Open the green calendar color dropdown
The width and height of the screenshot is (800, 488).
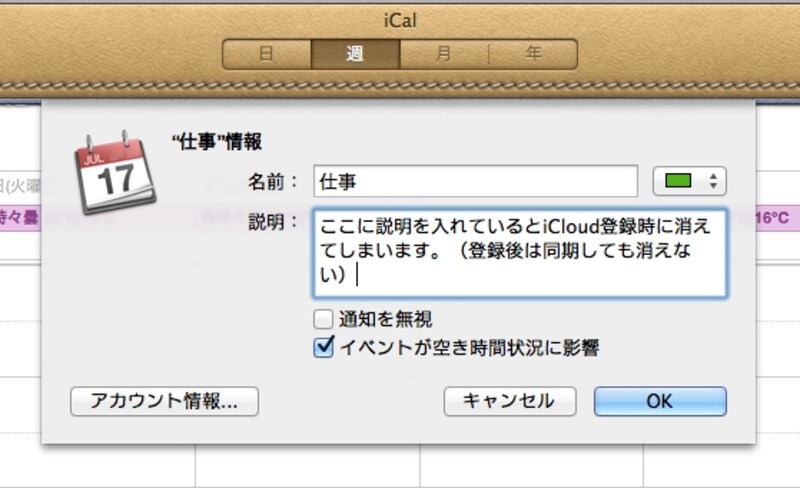689,181
